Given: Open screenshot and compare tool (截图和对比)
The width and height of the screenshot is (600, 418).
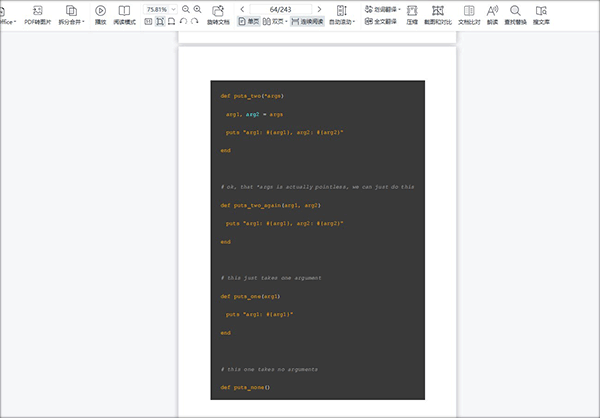Looking at the screenshot, I should pos(438,15).
